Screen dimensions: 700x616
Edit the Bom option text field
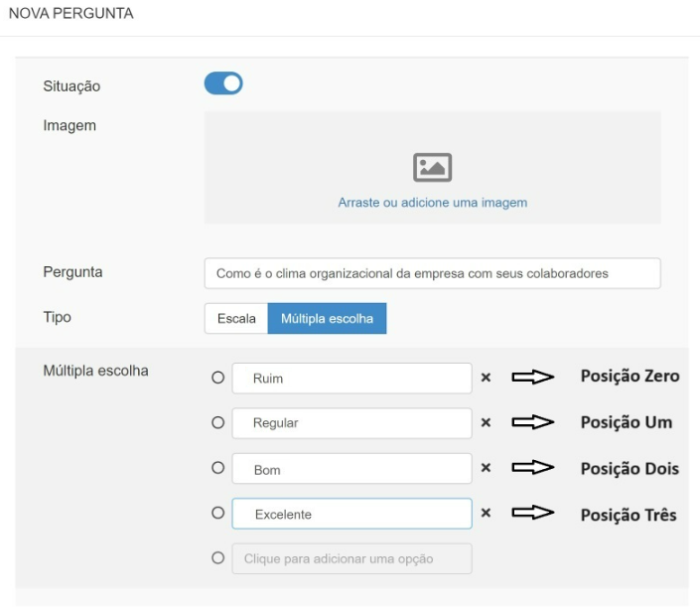pyautogui.click(x=351, y=469)
